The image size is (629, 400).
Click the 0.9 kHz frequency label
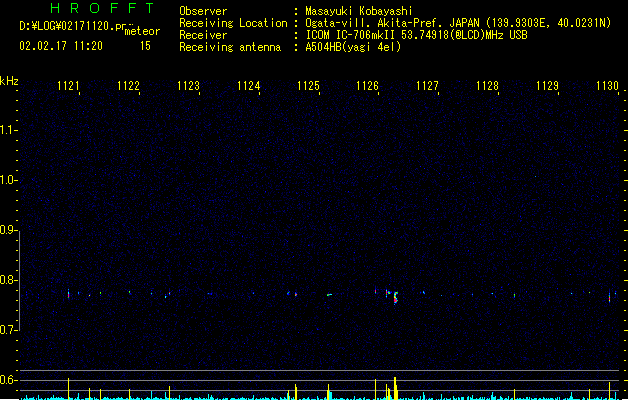(8, 230)
